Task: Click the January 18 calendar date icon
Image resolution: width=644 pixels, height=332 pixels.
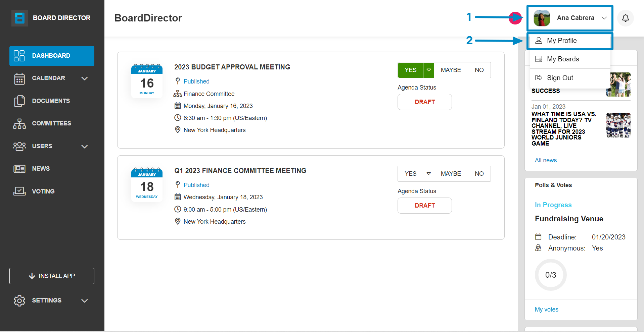Action: click(x=147, y=184)
